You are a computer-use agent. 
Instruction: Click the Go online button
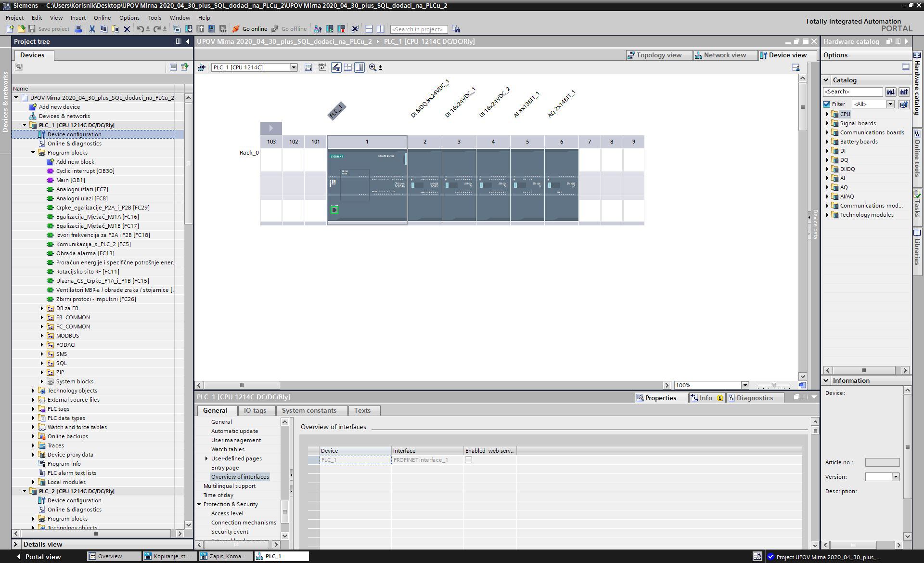click(250, 29)
